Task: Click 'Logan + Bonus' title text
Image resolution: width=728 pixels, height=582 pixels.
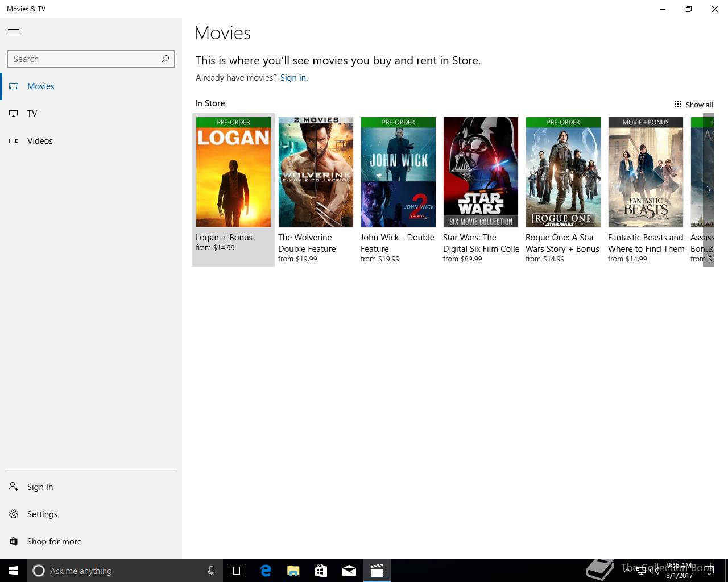Action: (224, 238)
